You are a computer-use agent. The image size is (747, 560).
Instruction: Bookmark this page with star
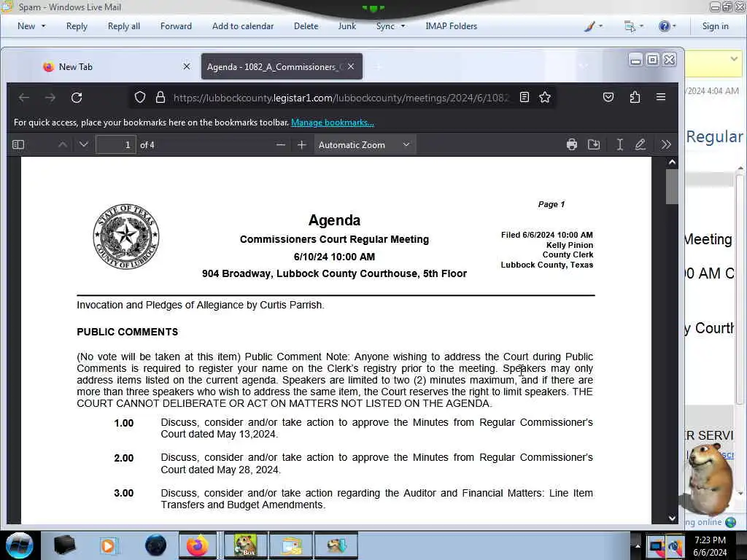(545, 97)
